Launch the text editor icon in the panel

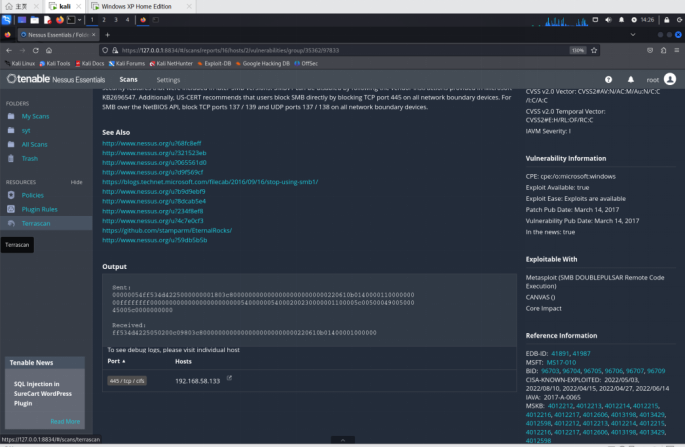click(x=47, y=20)
